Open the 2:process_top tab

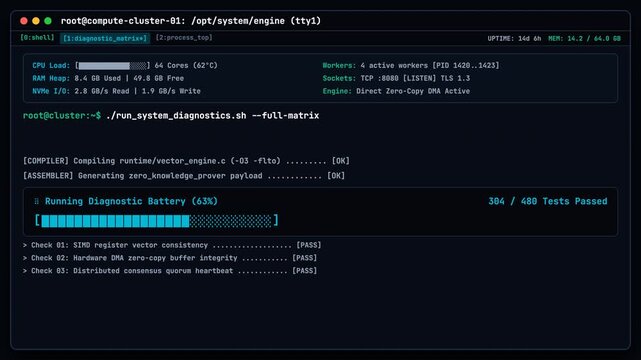[x=184, y=38]
